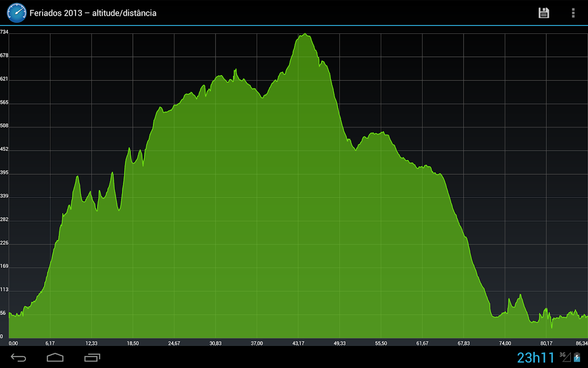Screen dimensions: 588x368
Task: Click the 508 altitude axis label
Action: click(x=4, y=126)
